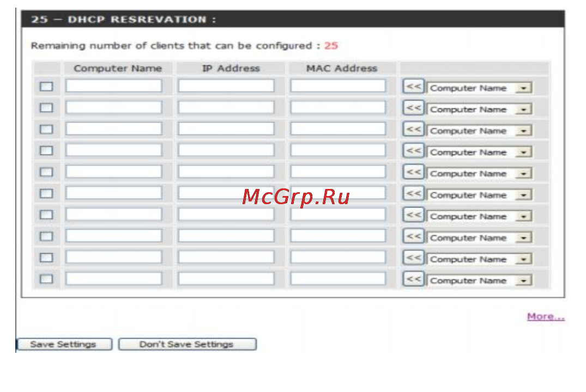This screenshot has width=586, height=392.
Task: Open second row's Computer Name dropdown
Action: click(480, 109)
